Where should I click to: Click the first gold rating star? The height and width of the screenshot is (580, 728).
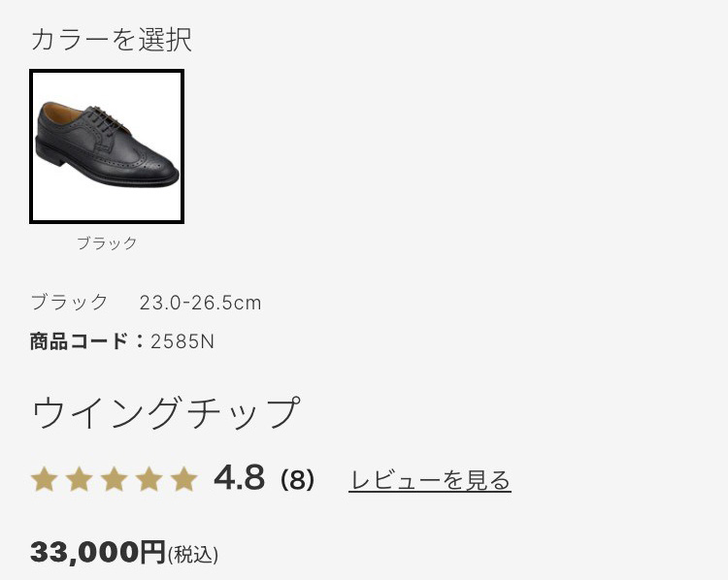click(x=44, y=479)
